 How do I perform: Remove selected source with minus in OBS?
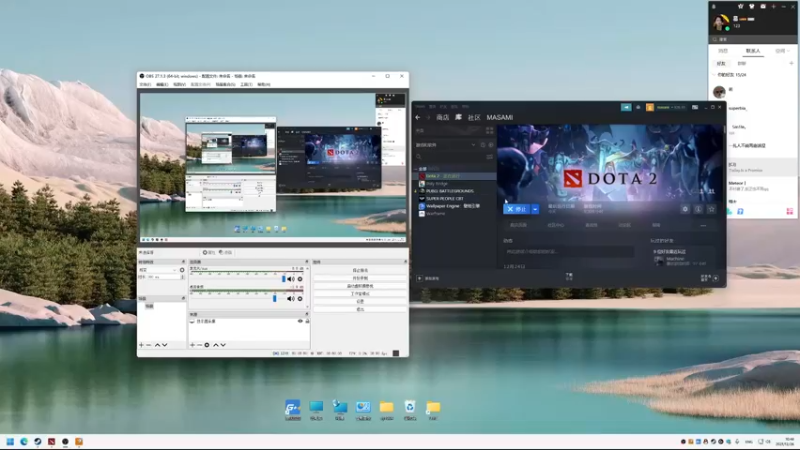coord(199,345)
